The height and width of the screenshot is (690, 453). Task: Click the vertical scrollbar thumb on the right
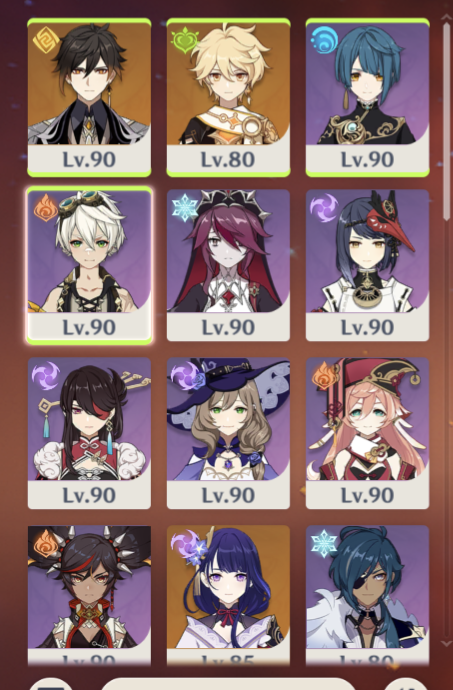[448, 119]
